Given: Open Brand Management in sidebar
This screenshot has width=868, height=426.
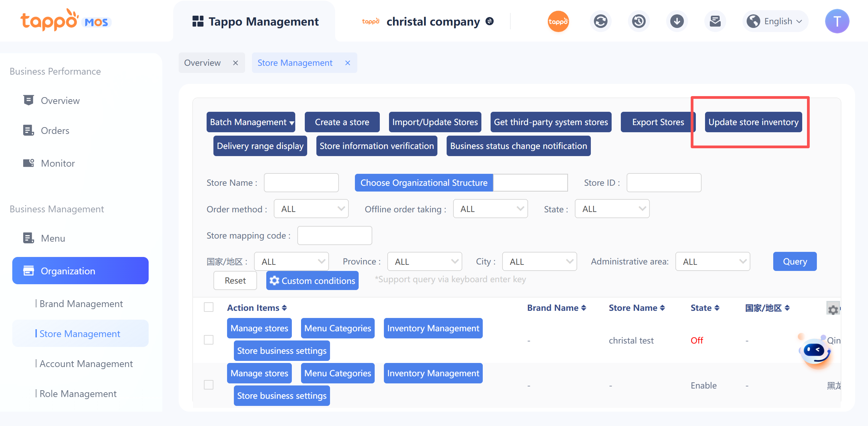Looking at the screenshot, I should (x=81, y=304).
